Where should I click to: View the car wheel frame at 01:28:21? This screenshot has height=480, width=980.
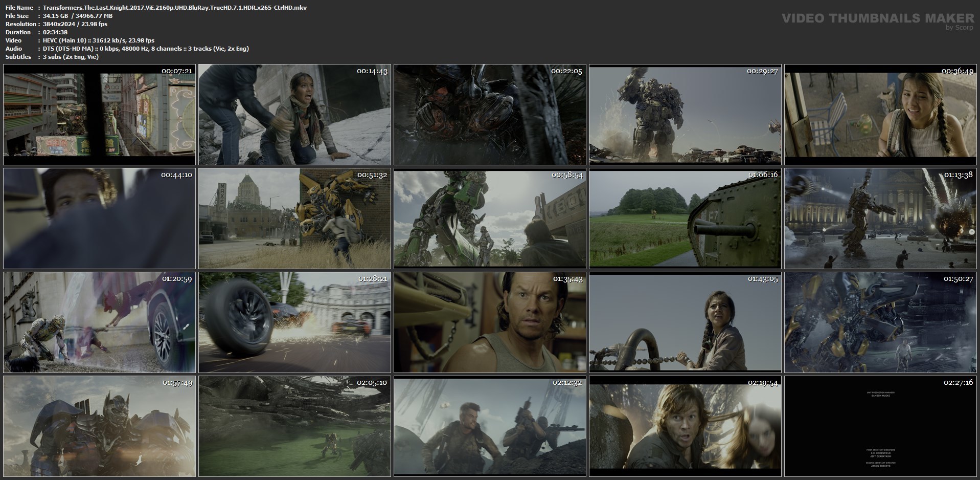(x=294, y=322)
